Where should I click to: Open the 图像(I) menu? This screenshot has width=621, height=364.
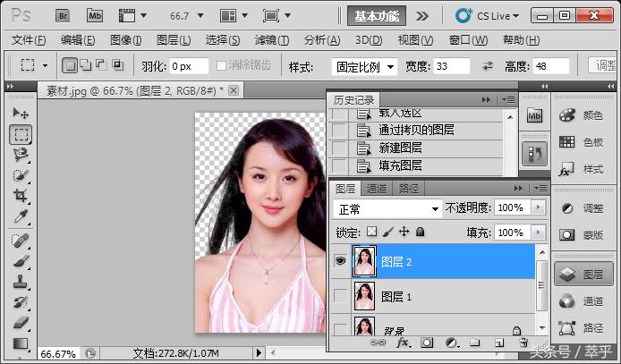pyautogui.click(x=125, y=40)
